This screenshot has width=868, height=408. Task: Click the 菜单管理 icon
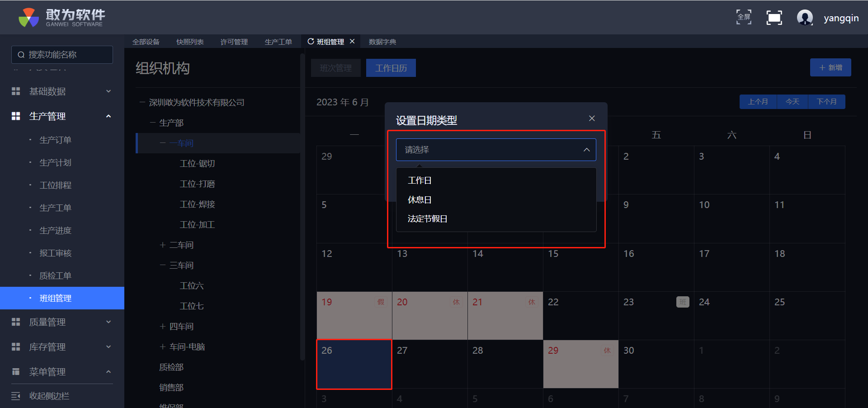click(x=16, y=372)
